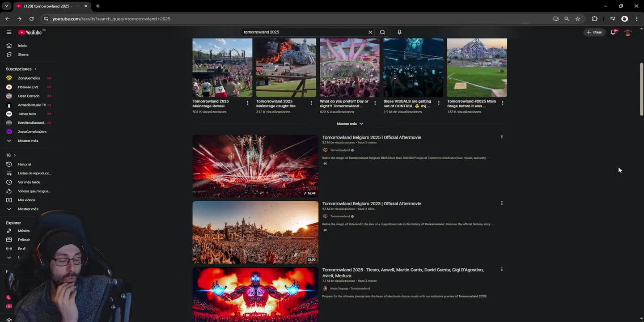Open Shorts in the sidebar

pos(23,55)
